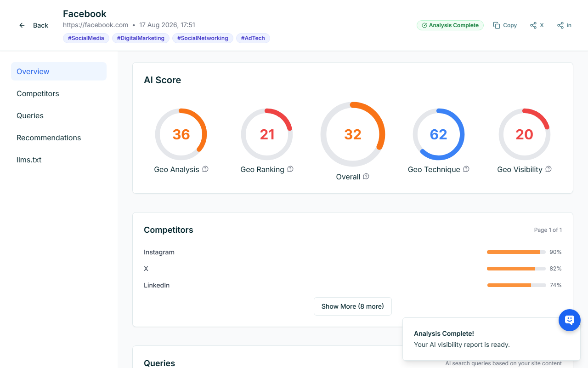Click the Overall score gauge 32

pos(353,134)
